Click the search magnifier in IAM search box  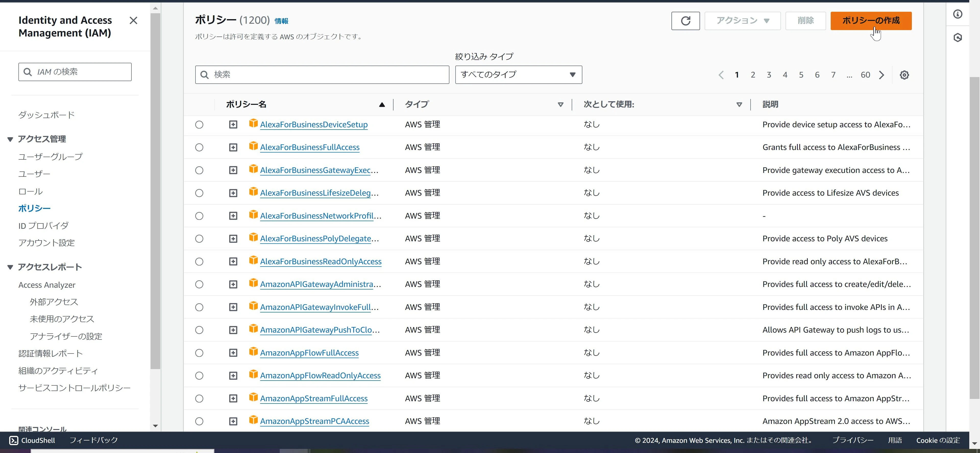[28, 72]
